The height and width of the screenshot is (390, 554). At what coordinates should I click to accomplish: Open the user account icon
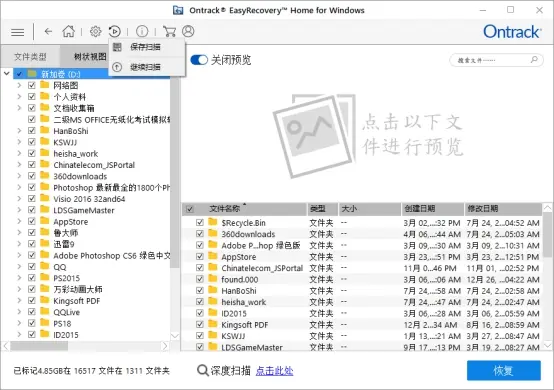tap(188, 31)
